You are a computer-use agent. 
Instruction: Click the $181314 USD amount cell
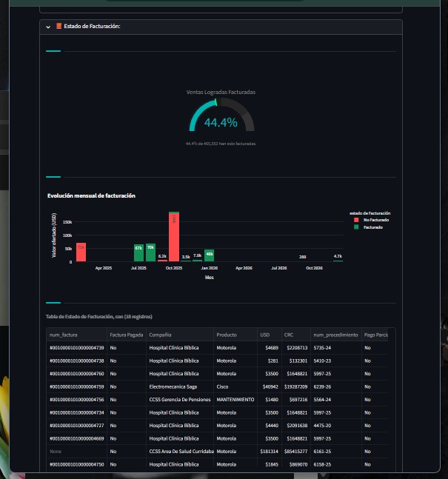click(268, 451)
